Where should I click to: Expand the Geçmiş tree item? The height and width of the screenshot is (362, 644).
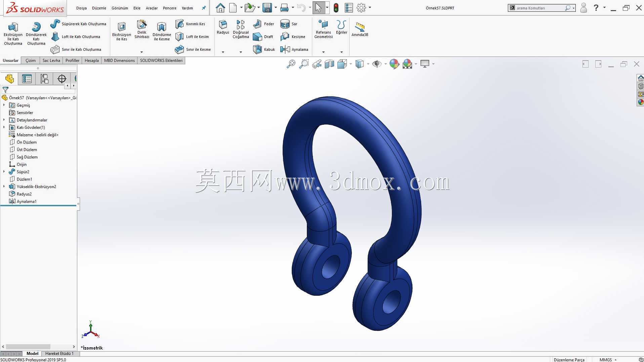coord(4,105)
